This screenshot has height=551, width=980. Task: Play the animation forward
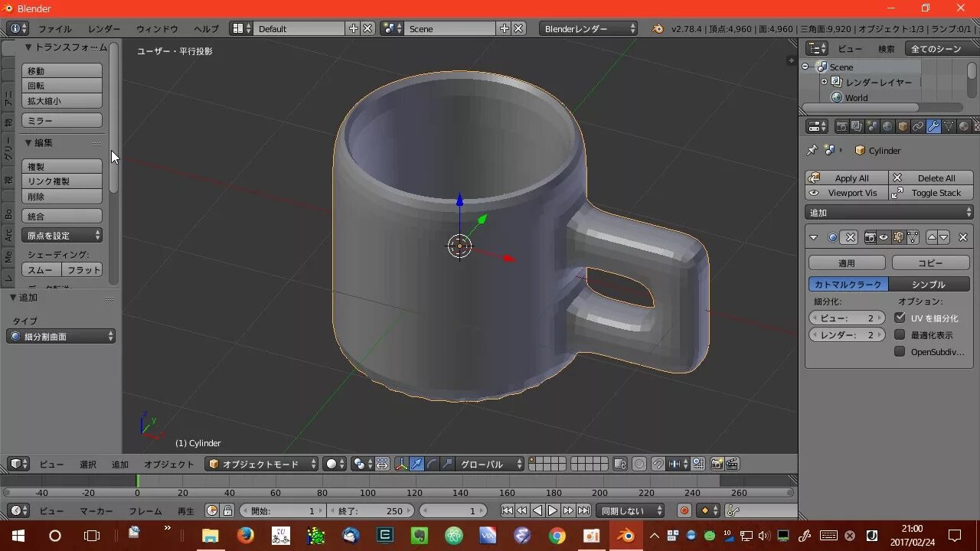[x=553, y=510]
